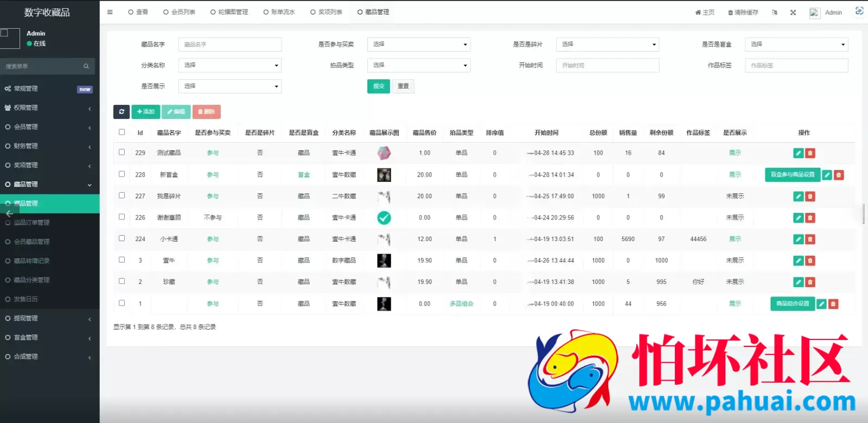Click the scan icon at top right corner
The image size is (868, 423).
click(859, 11)
